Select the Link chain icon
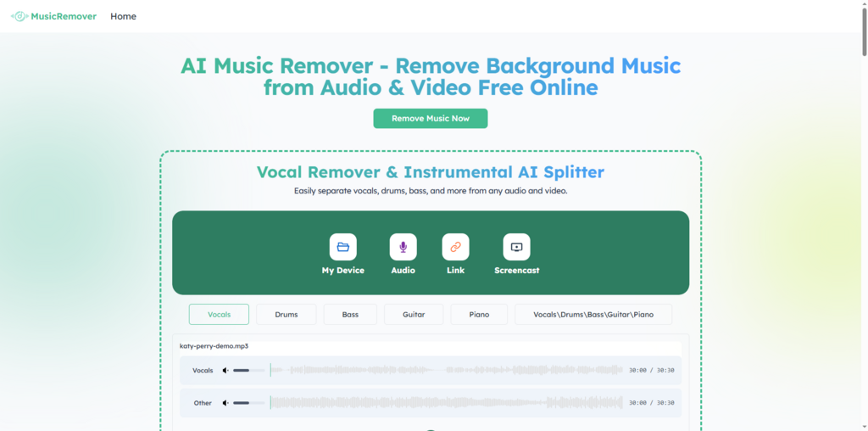The width and height of the screenshot is (868, 431). pyautogui.click(x=455, y=247)
